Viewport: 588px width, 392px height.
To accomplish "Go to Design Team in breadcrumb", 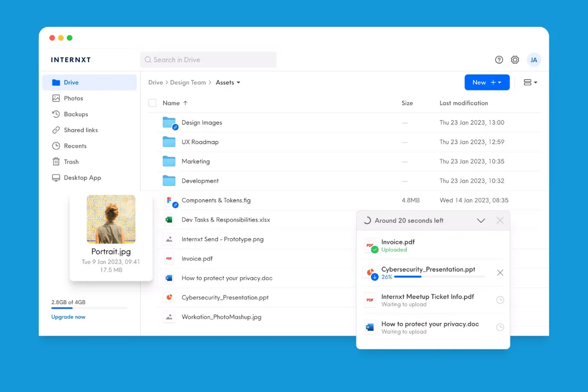I will (x=188, y=82).
